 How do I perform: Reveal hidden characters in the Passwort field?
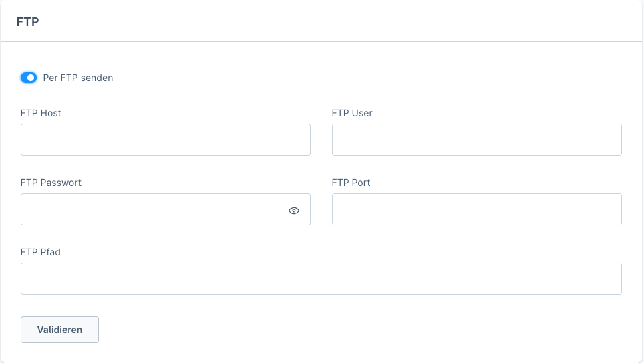[x=294, y=210]
